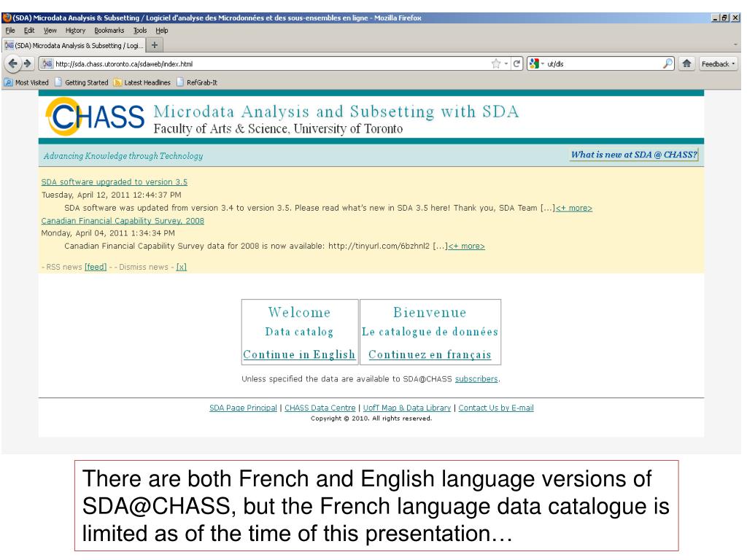Click the browser Forward arrow button
747x560 pixels.
tap(28, 63)
